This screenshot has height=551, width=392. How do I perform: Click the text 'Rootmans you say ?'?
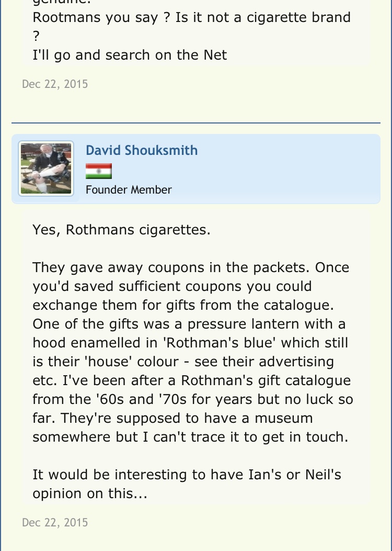pyautogui.click(x=97, y=17)
